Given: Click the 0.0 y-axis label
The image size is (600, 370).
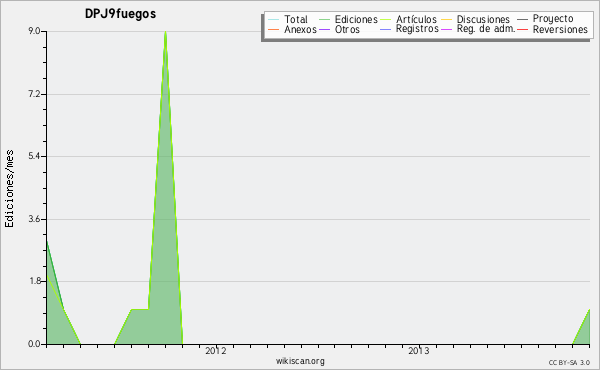Looking at the screenshot, I should pyautogui.click(x=34, y=344).
